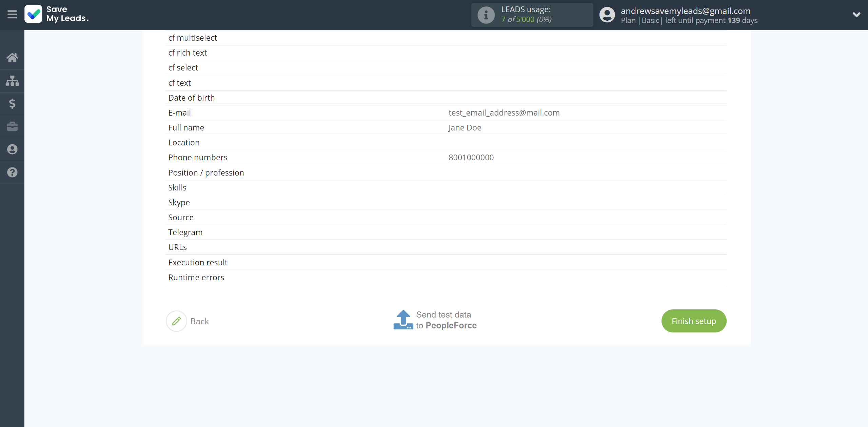Click the Jane Doe value
The height and width of the screenshot is (427, 868).
465,127
